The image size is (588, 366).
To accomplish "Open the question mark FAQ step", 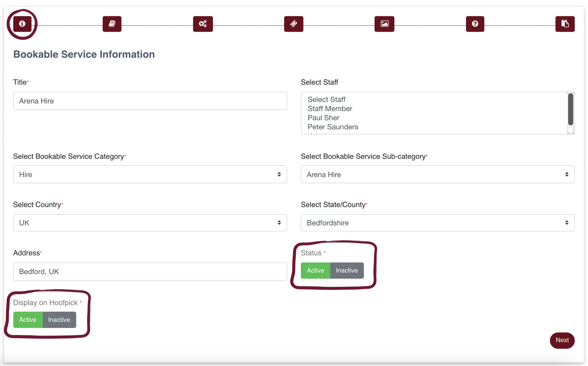I will pyautogui.click(x=475, y=24).
